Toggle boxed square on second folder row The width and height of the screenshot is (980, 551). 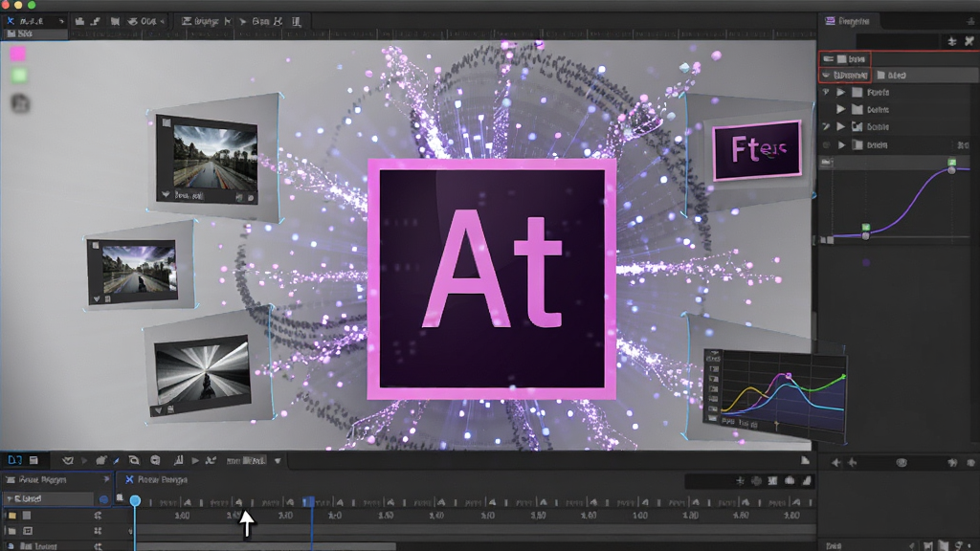coord(28,531)
